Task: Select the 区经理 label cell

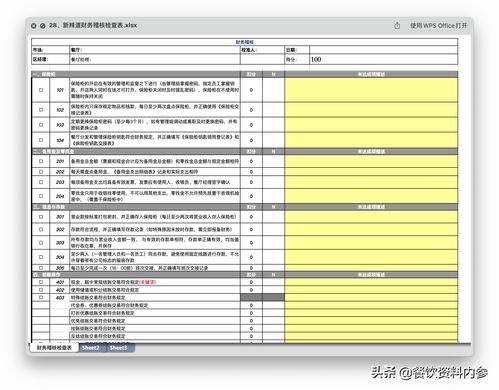Action: click(50, 59)
